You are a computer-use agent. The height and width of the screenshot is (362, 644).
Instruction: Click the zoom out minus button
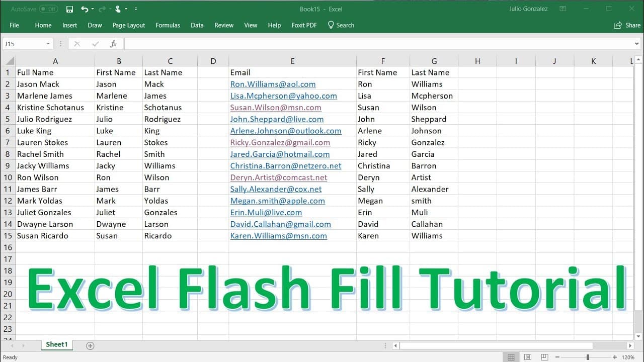click(557, 357)
